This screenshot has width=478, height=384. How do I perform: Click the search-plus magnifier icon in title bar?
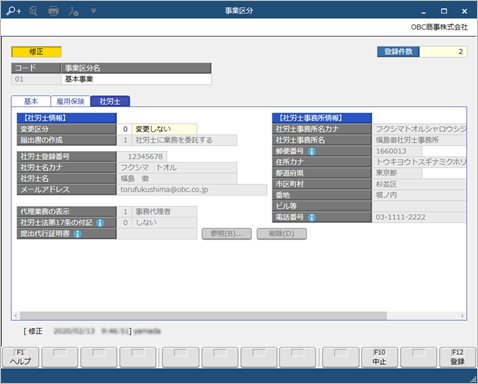14,11
